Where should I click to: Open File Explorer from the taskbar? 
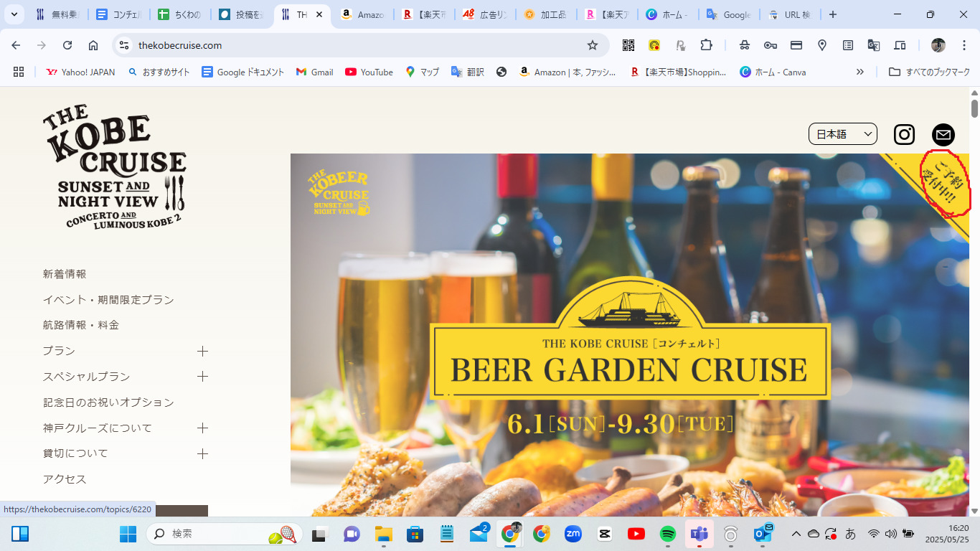point(384,534)
